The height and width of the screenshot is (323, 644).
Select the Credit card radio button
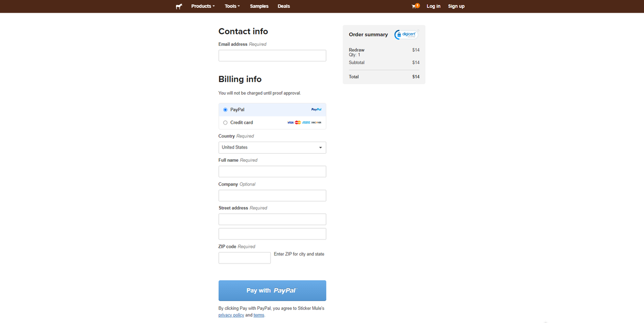[x=225, y=122]
